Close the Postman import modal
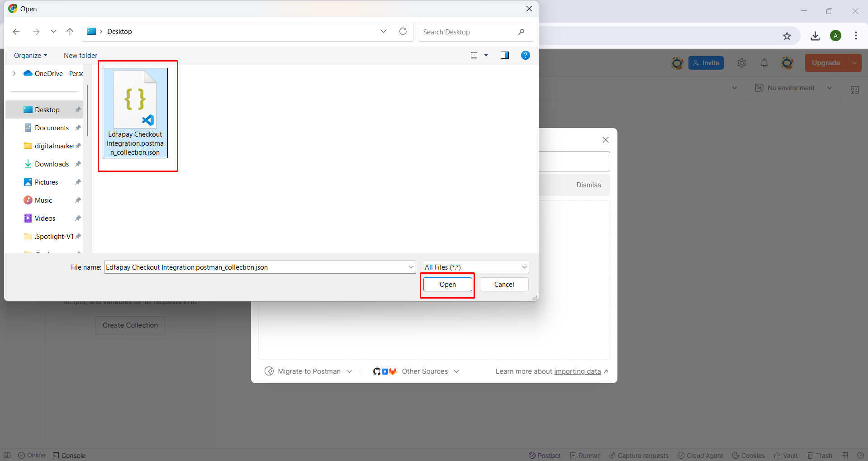The height and width of the screenshot is (461, 868). [x=606, y=140]
